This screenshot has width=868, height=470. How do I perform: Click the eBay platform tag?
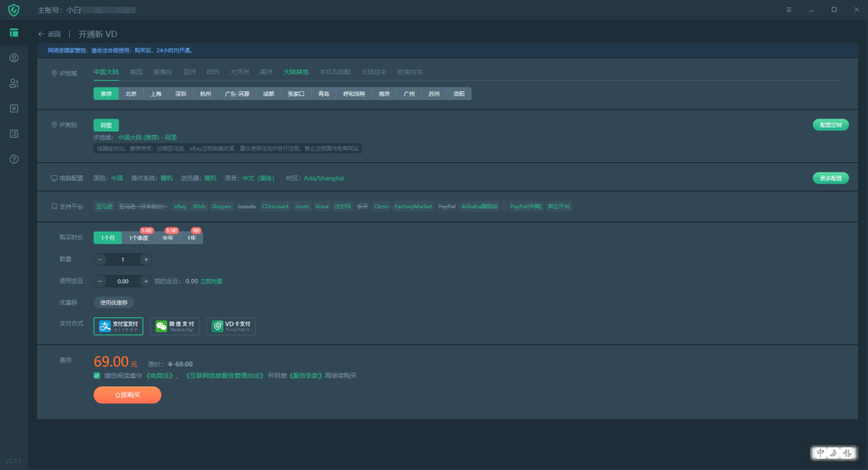click(x=180, y=206)
